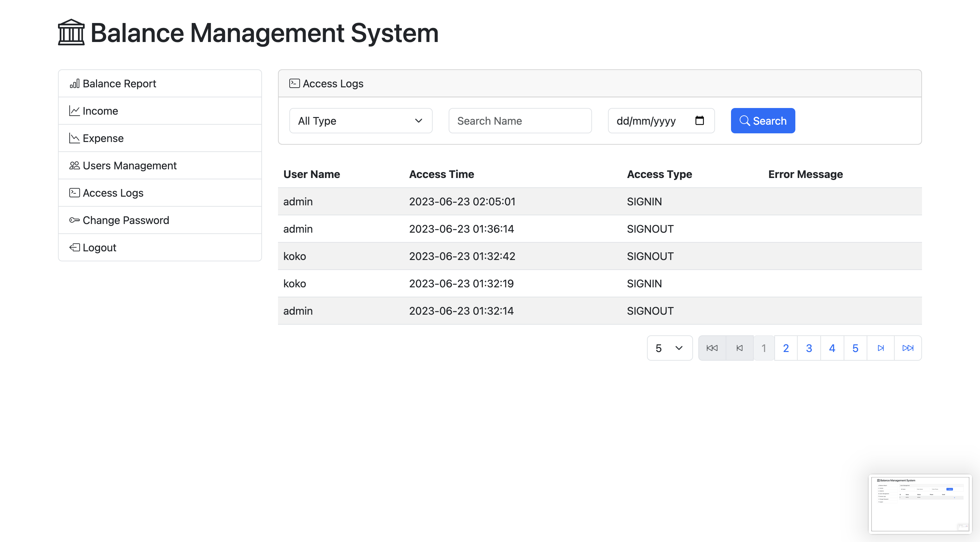Click SIGNIN in the 01:32:19 row
This screenshot has width=980, height=542.
[x=644, y=284]
